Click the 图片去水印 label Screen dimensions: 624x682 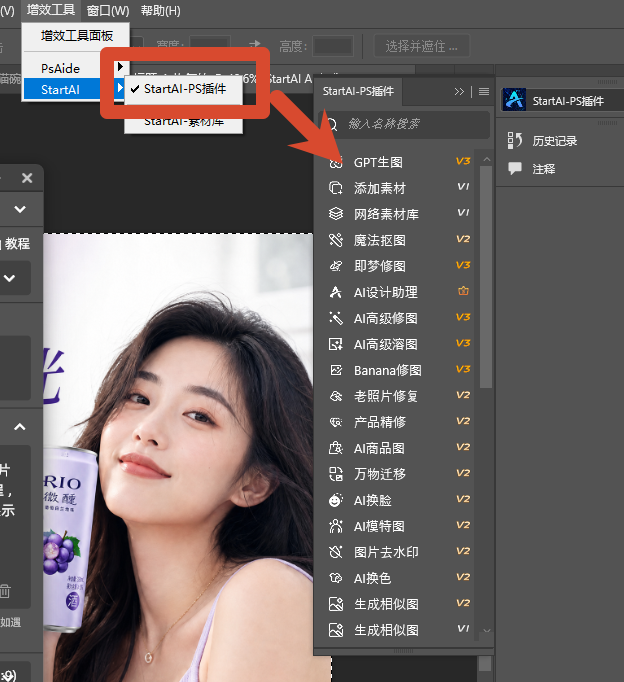[x=386, y=552]
